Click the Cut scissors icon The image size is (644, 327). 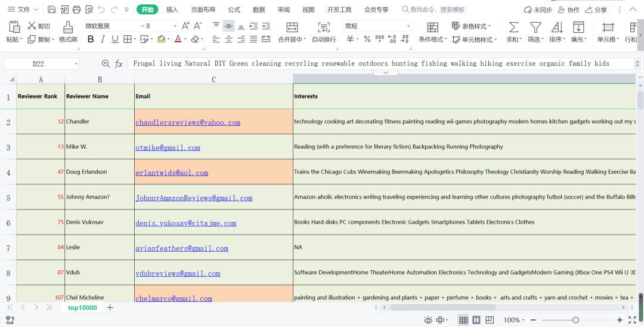click(32, 26)
